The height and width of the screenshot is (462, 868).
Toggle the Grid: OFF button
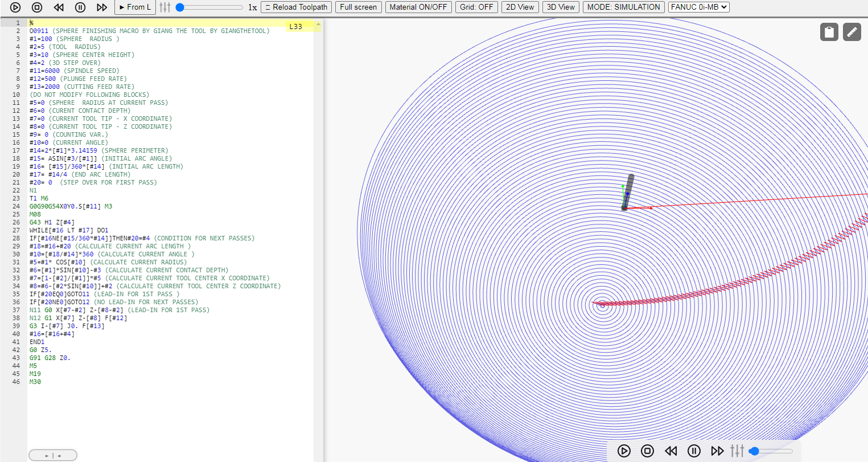[x=476, y=7]
